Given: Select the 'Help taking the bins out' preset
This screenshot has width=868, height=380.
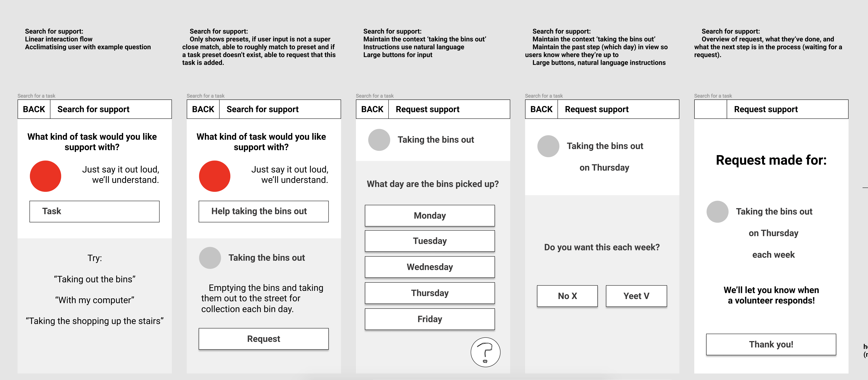Looking at the screenshot, I should click(x=263, y=211).
